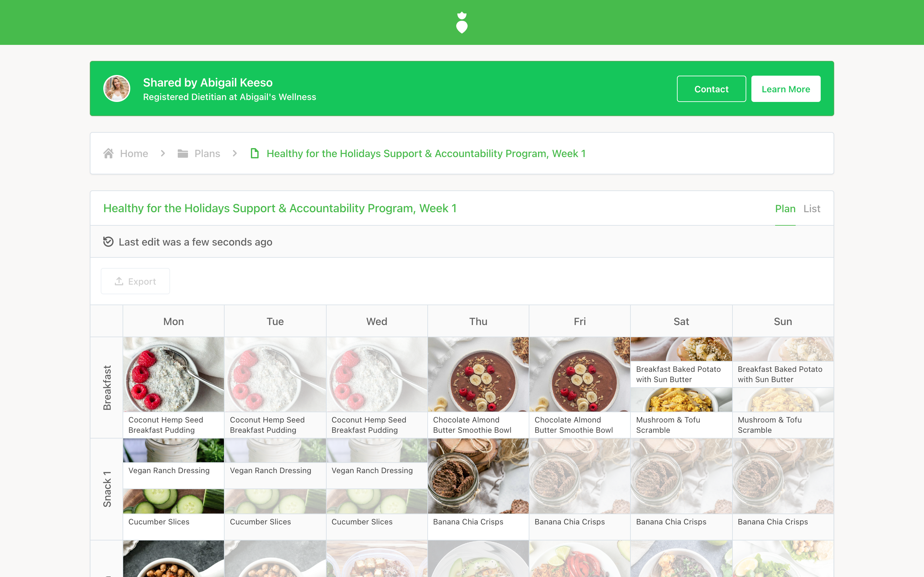Open Saturday's Mushroom & Tofu Scramble recipe
This screenshot has height=577, width=924.
coord(681,413)
